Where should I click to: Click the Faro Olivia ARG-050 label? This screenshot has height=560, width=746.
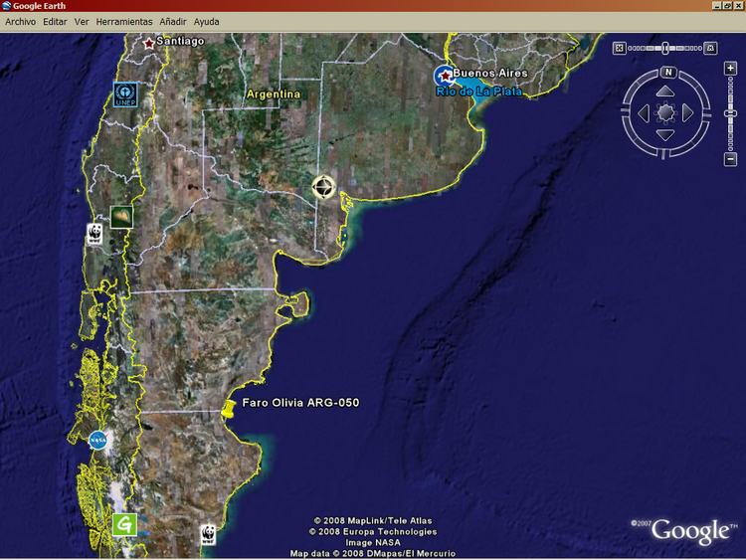[300, 403]
